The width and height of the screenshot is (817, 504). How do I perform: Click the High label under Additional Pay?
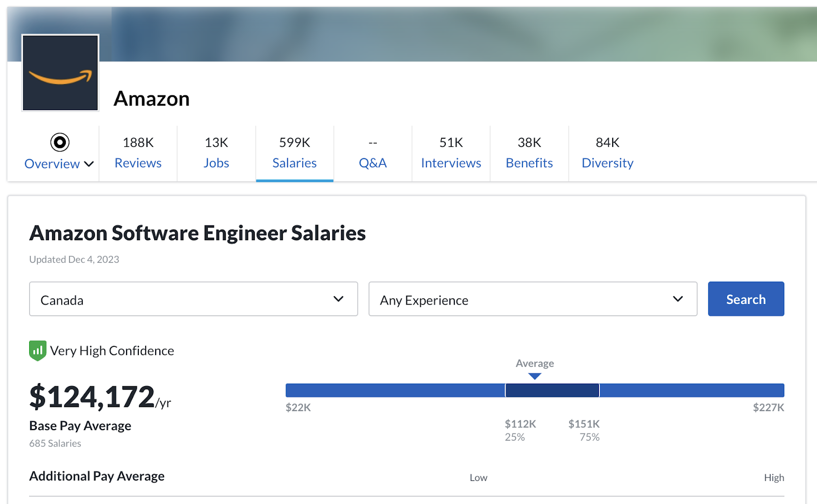pos(774,478)
